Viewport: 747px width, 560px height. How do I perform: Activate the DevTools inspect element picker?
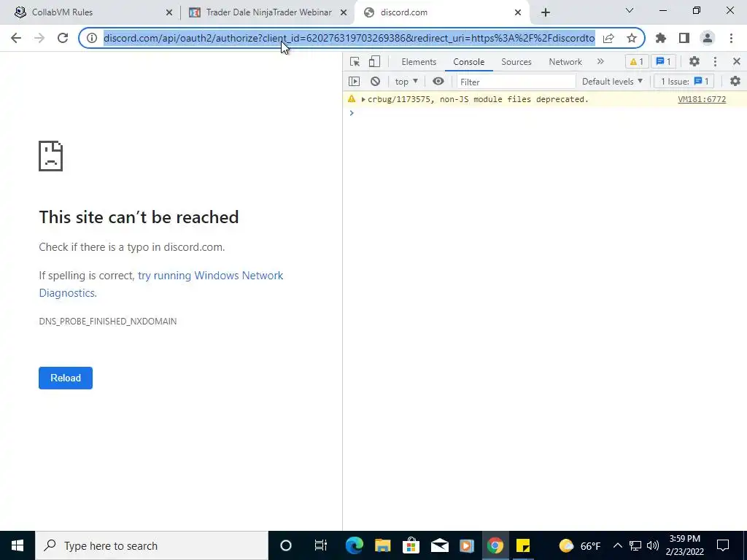click(x=355, y=61)
